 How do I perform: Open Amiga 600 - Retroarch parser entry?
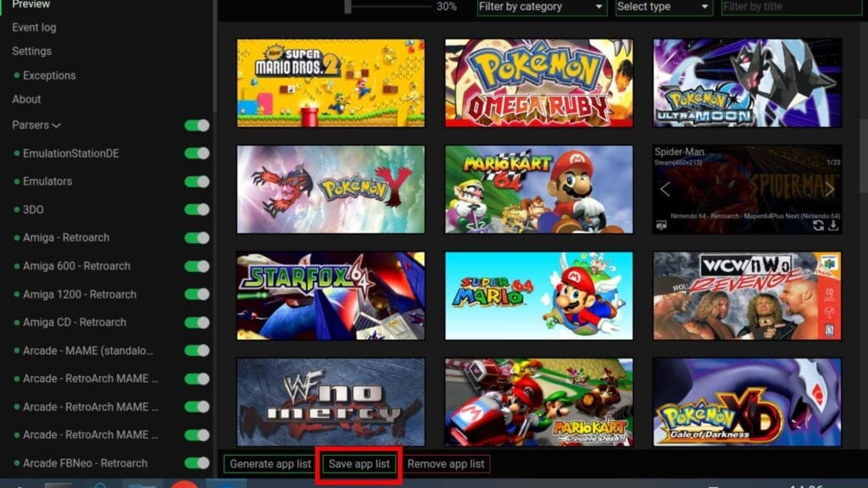(x=76, y=266)
